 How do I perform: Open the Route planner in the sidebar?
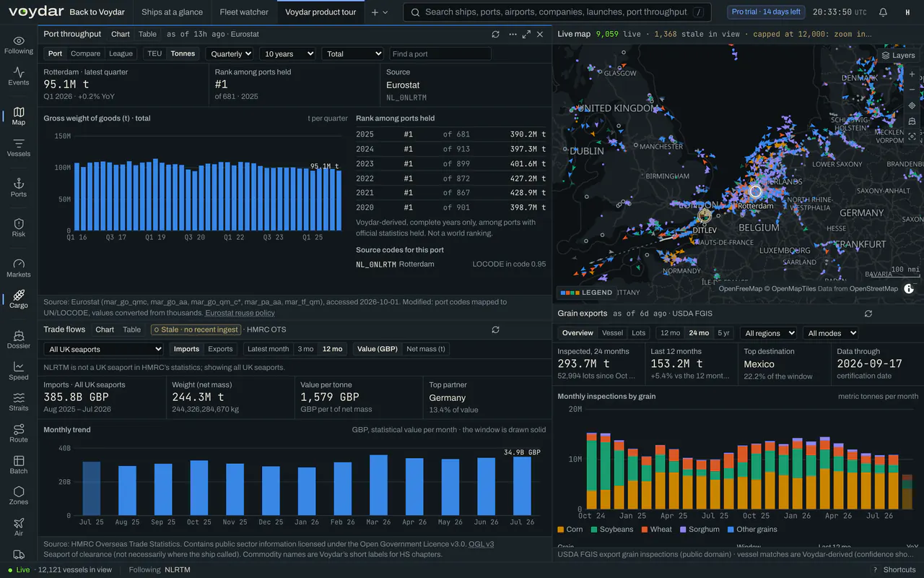19,433
